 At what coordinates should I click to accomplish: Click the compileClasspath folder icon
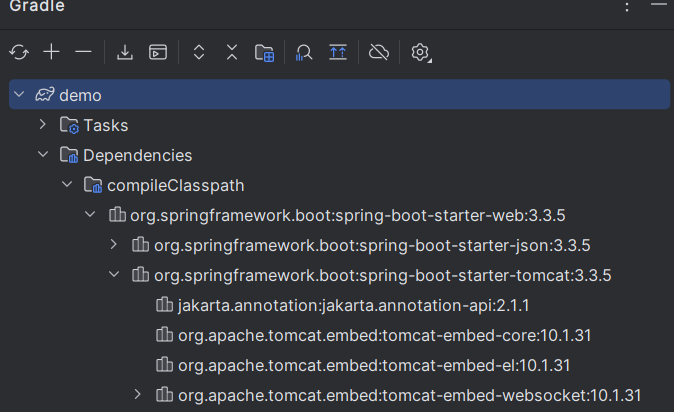click(93, 185)
